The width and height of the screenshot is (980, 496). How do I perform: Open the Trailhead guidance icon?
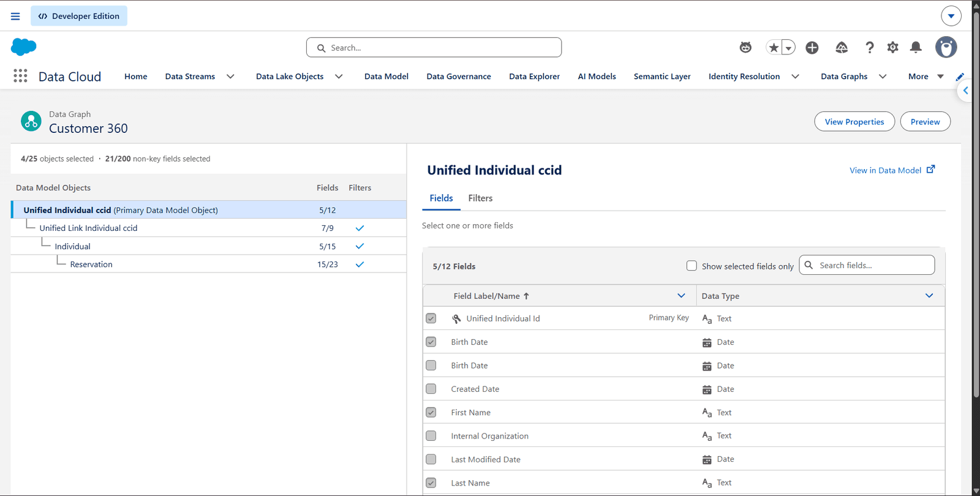tap(842, 47)
